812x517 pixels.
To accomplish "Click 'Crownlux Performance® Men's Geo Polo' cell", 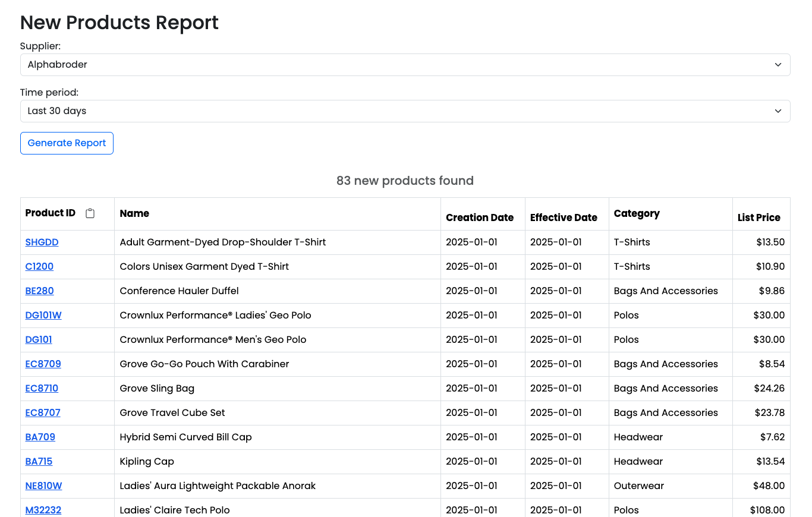I will pyautogui.click(x=278, y=340).
